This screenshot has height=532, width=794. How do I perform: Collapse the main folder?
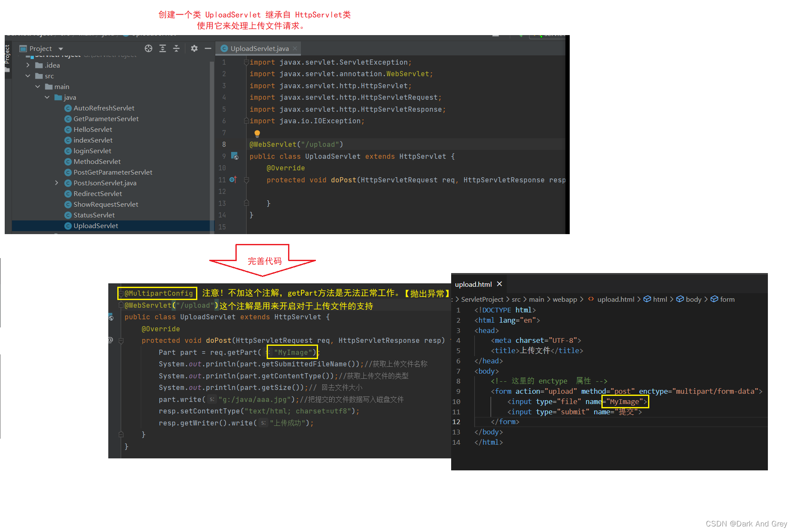(38, 86)
